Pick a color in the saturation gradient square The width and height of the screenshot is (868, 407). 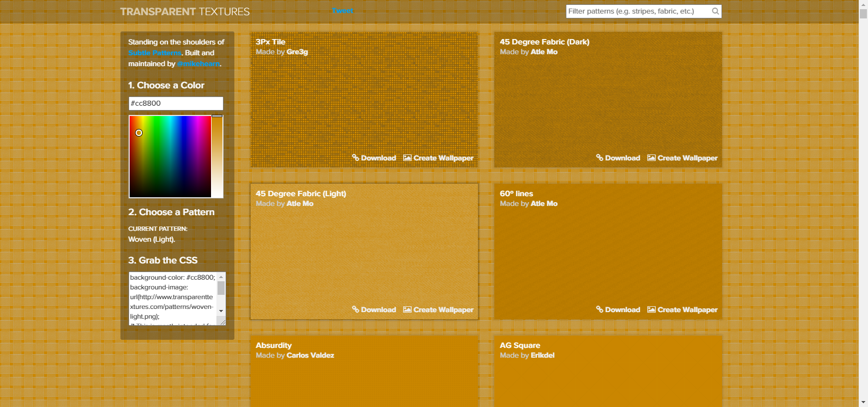170,157
